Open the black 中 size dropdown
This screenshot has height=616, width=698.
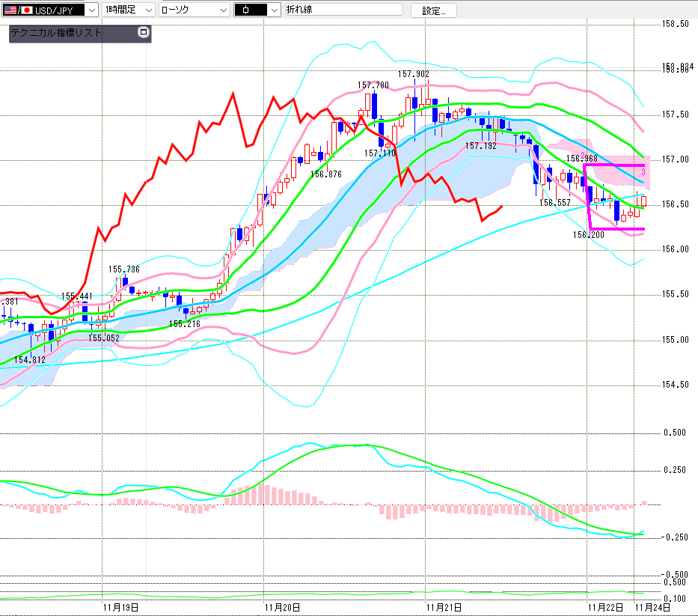pos(274,10)
